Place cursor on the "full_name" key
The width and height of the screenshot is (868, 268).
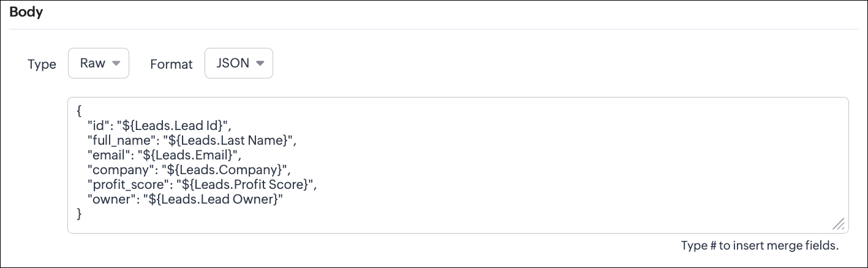tap(117, 140)
